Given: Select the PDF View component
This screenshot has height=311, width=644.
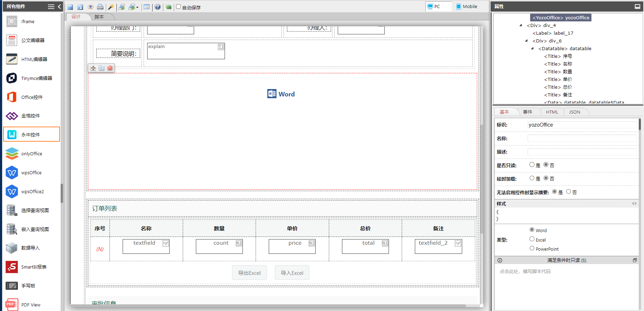Looking at the screenshot, I should 32,304.
